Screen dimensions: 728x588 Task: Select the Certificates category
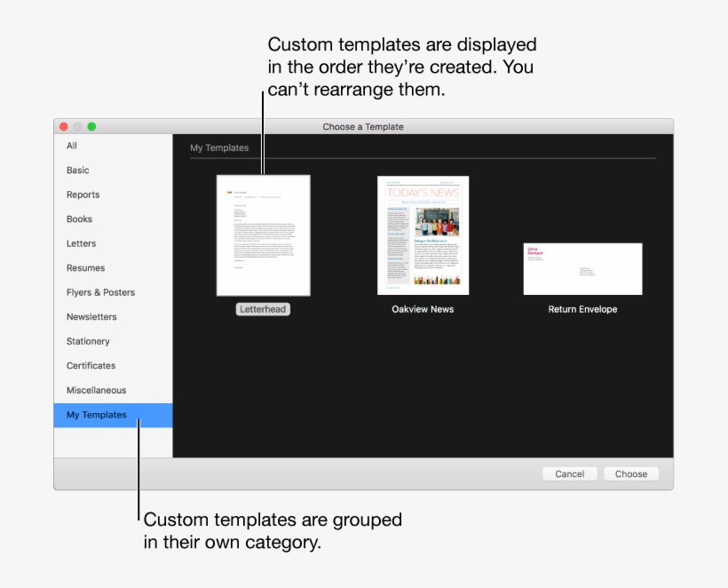(x=91, y=365)
